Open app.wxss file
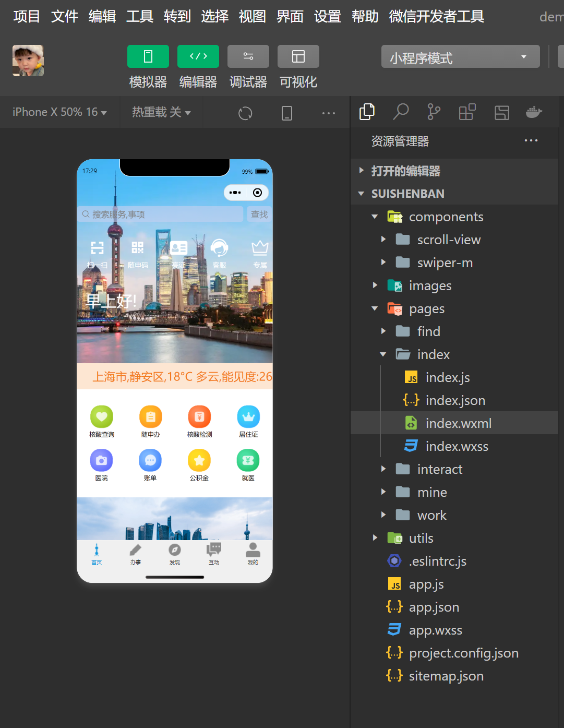 tap(454, 630)
